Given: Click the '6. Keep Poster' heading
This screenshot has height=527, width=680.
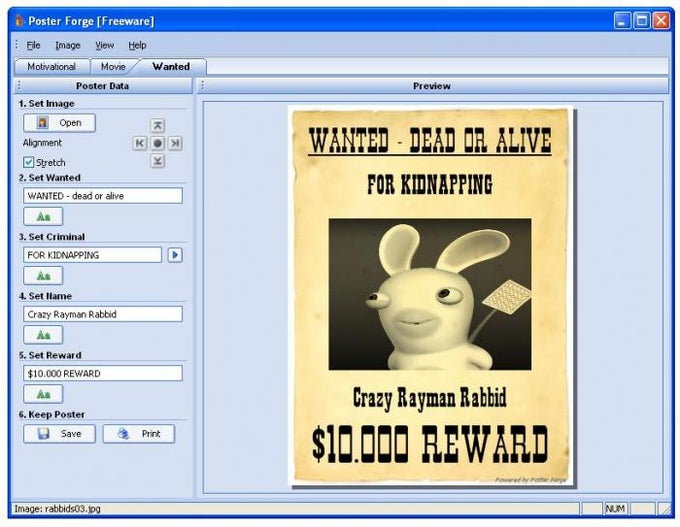Looking at the screenshot, I should tap(52, 415).
